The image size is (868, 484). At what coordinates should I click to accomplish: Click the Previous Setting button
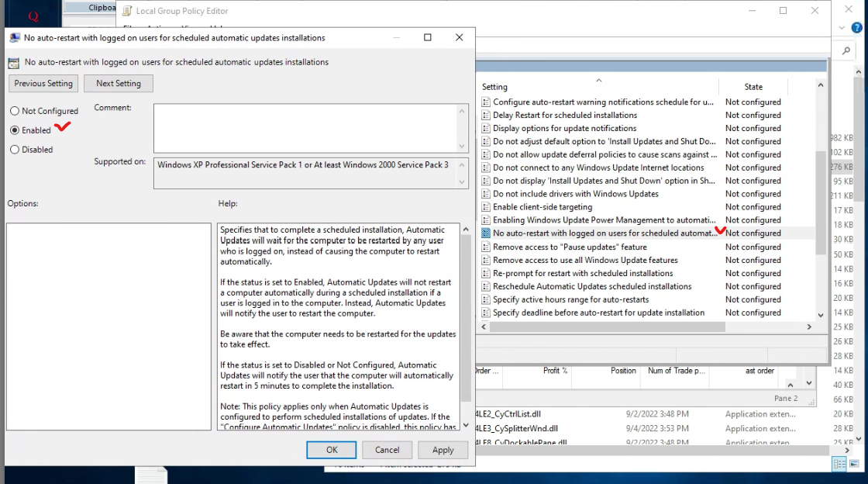tap(43, 83)
